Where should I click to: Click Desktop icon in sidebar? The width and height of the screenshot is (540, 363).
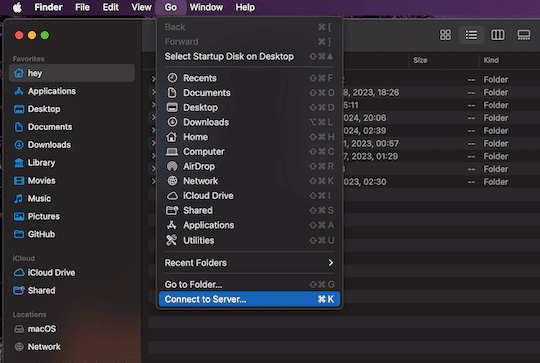click(x=19, y=109)
